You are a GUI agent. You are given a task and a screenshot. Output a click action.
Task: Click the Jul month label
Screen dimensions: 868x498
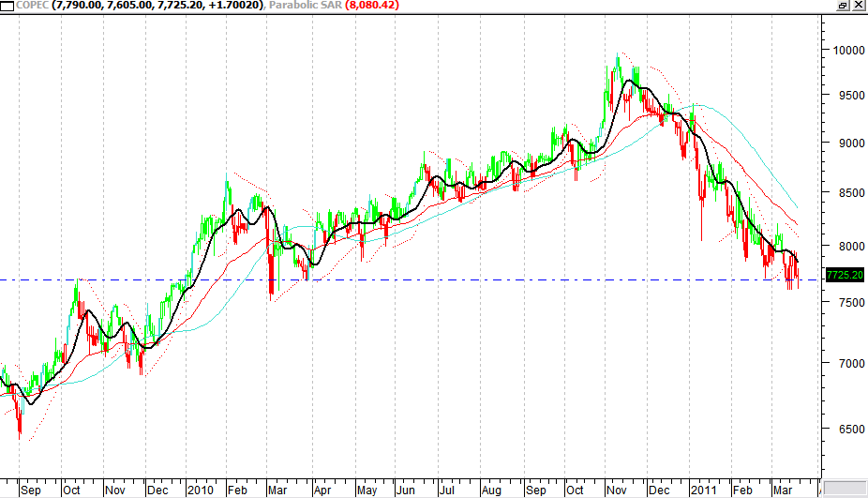[x=446, y=490]
